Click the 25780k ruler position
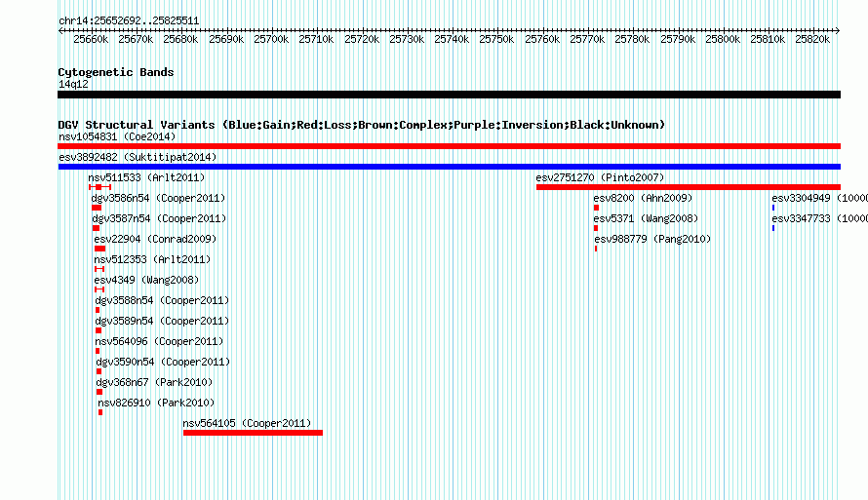This screenshot has height=500, width=868. tap(632, 39)
